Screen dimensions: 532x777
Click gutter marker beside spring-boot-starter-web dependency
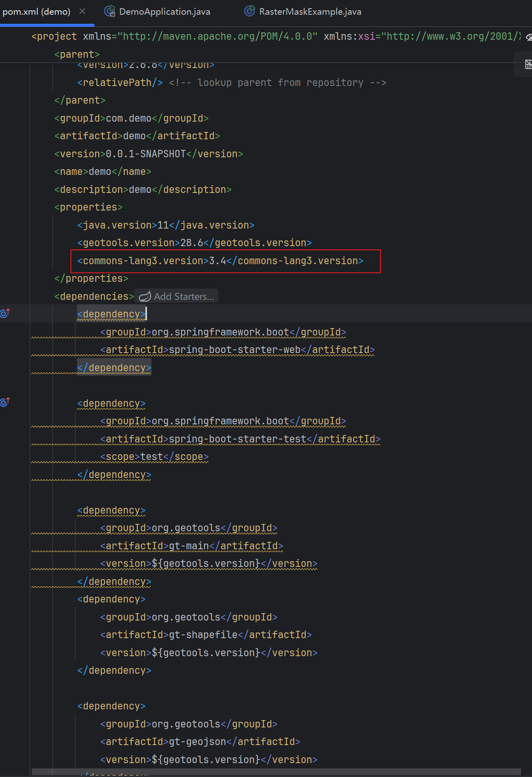5,313
